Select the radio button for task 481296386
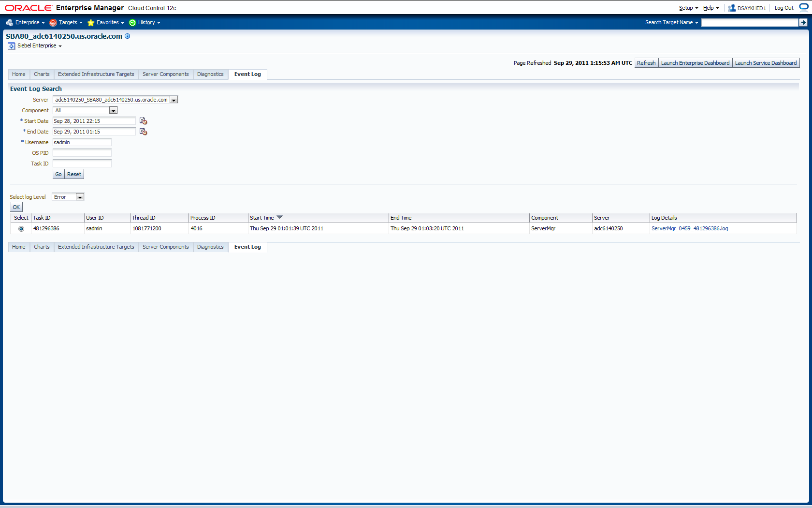 21,228
